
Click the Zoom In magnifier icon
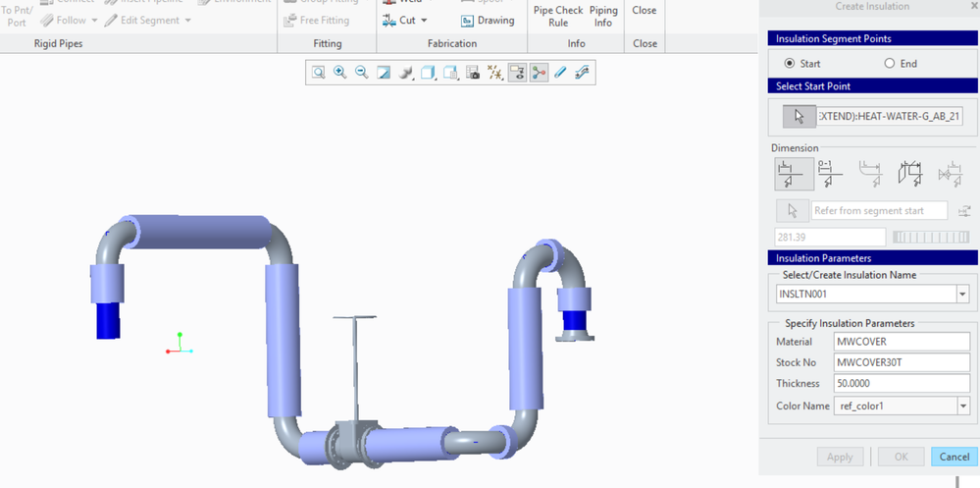[340, 73]
